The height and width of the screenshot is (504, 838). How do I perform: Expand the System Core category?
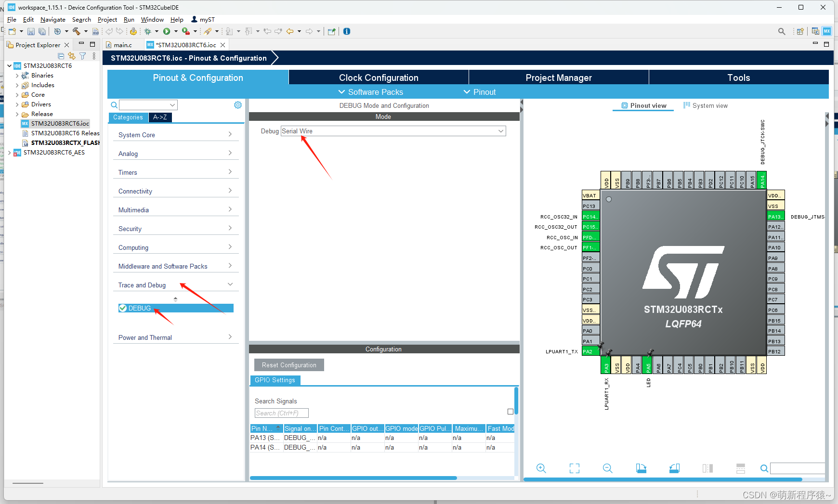[230, 134]
